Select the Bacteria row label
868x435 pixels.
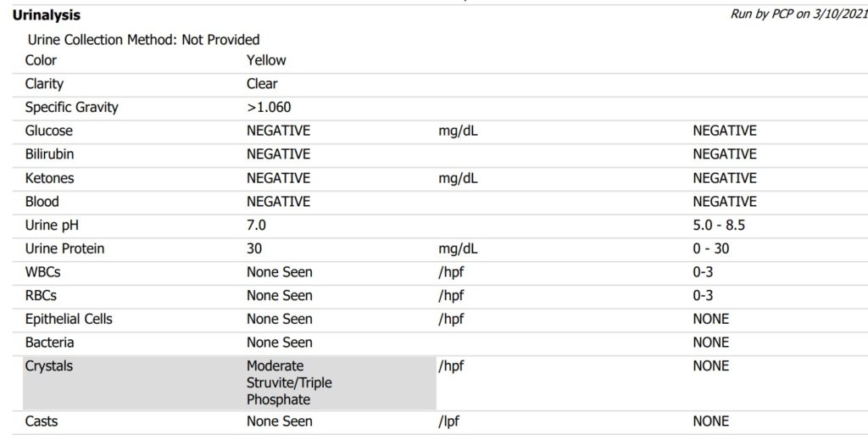[x=49, y=343]
